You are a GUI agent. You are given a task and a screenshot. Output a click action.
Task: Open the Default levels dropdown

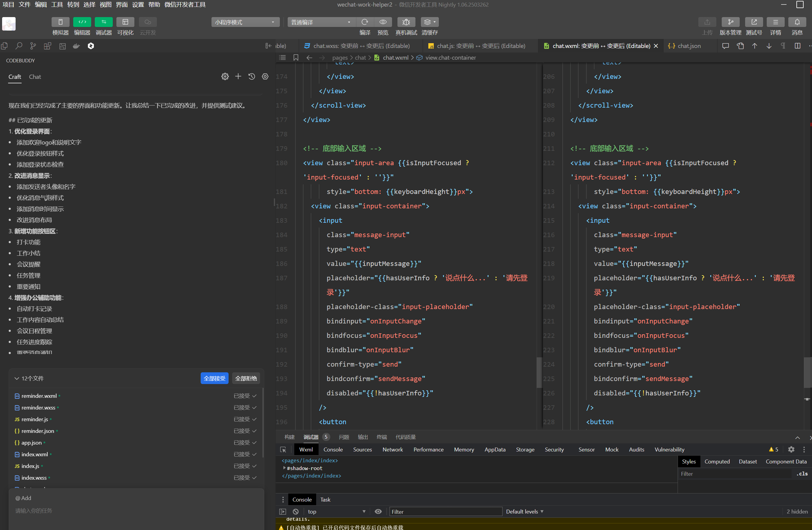tap(524, 512)
